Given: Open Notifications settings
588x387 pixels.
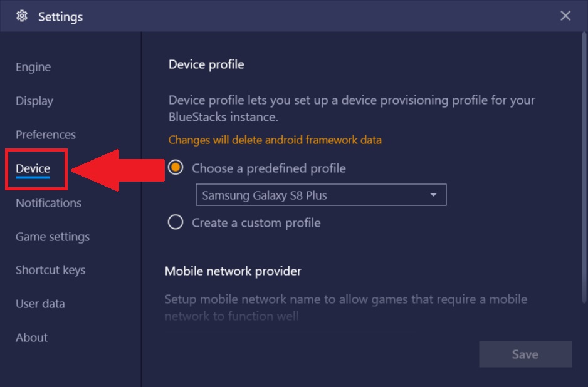Looking at the screenshot, I should pos(49,203).
